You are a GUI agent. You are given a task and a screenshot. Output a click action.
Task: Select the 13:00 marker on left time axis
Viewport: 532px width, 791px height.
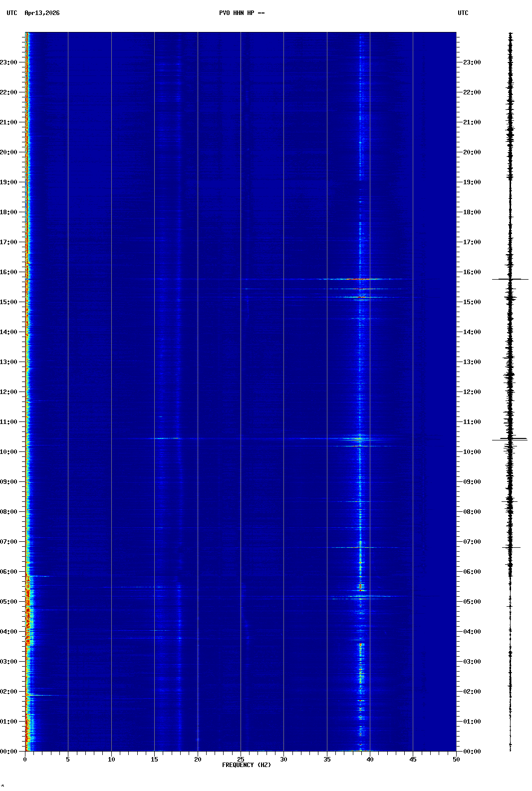click(x=9, y=362)
